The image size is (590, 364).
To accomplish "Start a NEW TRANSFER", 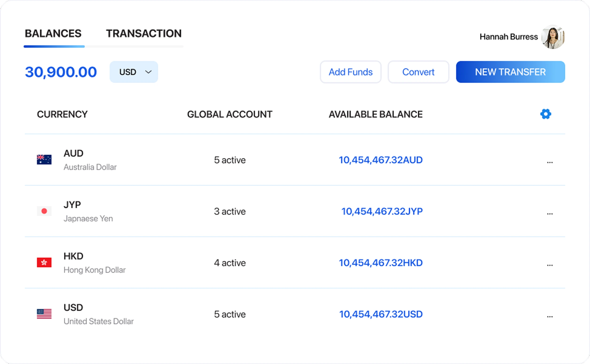I will click(510, 72).
